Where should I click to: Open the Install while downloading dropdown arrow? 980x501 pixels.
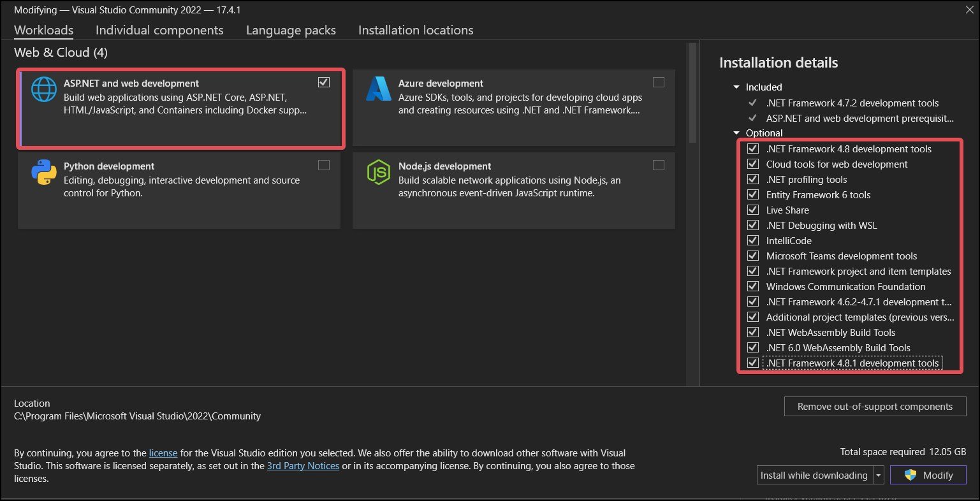[879, 475]
